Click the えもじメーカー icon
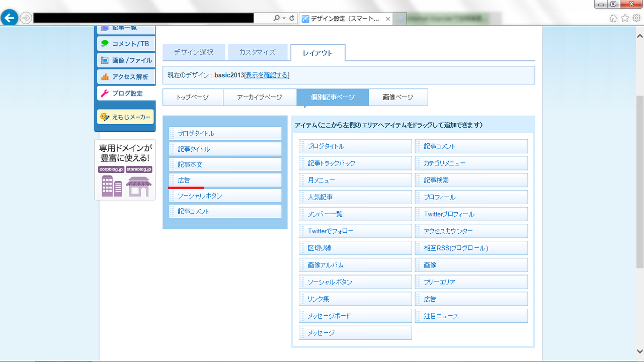This screenshot has width=644, height=362. (x=105, y=117)
